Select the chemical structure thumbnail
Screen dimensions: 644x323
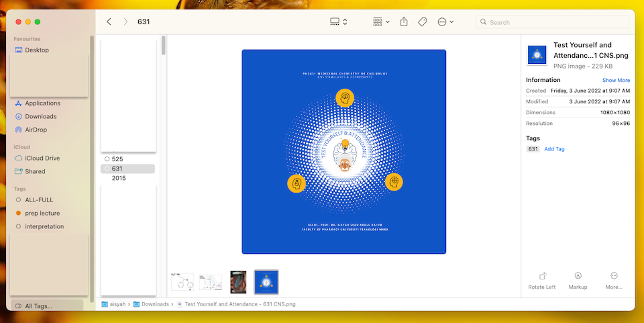(182, 282)
